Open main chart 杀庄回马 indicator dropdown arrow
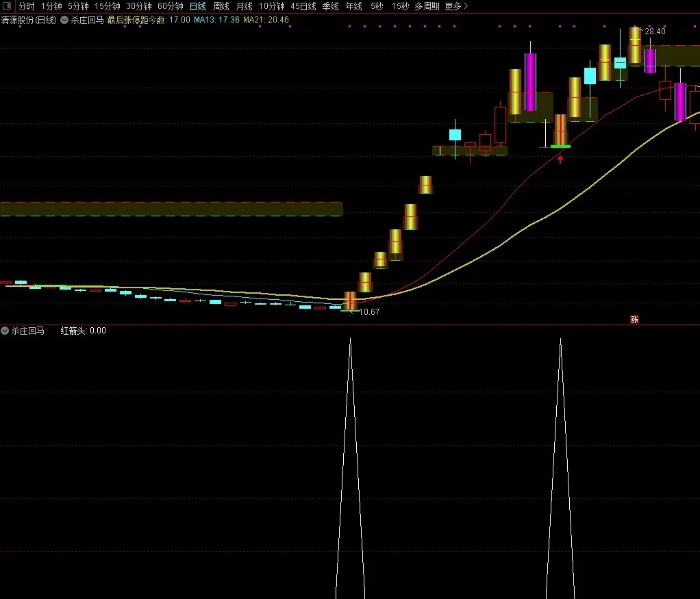This screenshot has width=700, height=599. click(x=64, y=20)
